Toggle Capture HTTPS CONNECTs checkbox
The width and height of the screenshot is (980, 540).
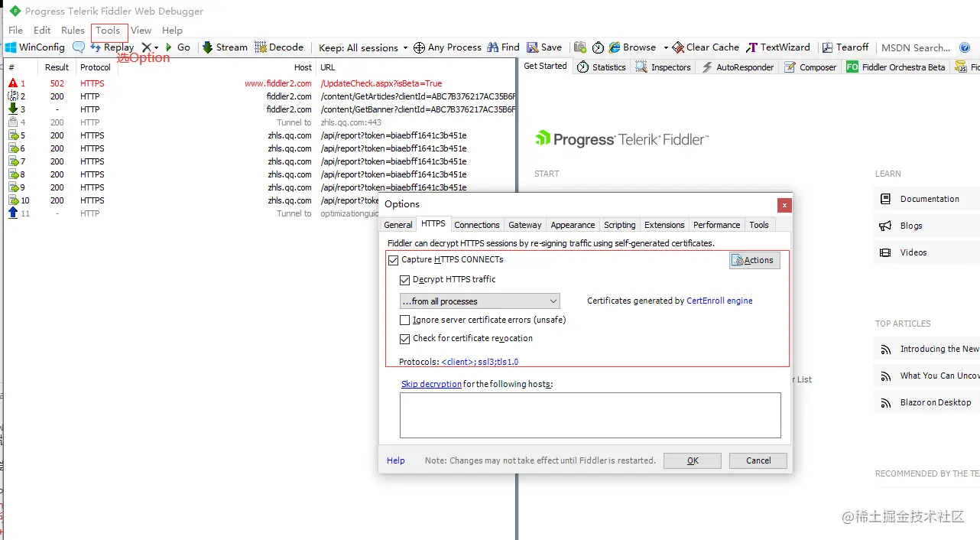394,260
